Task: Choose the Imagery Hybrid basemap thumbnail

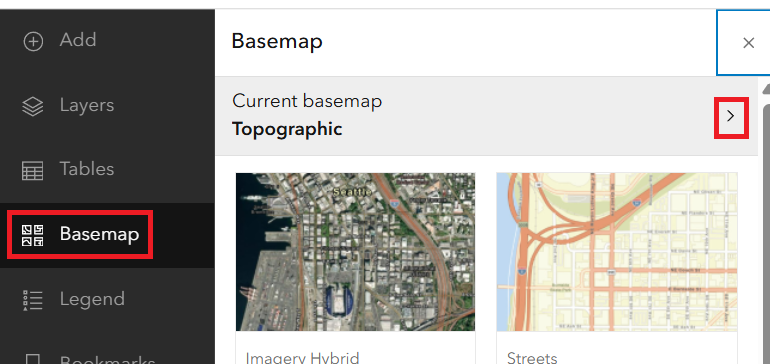Action: pyautogui.click(x=356, y=252)
